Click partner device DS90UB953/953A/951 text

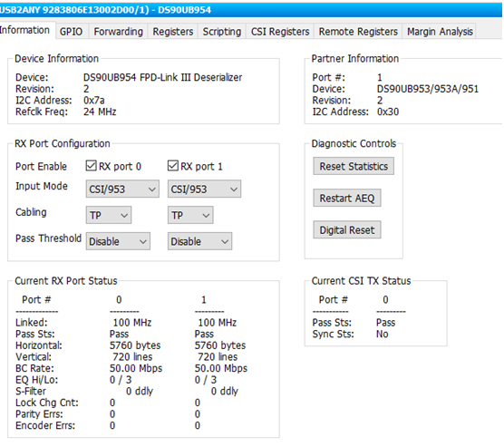[x=428, y=89]
